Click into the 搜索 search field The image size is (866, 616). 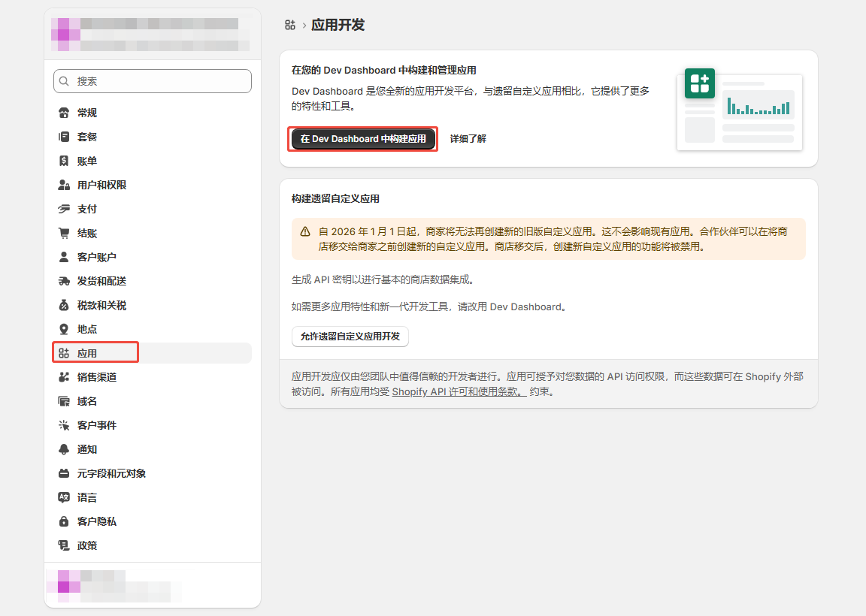click(x=153, y=81)
